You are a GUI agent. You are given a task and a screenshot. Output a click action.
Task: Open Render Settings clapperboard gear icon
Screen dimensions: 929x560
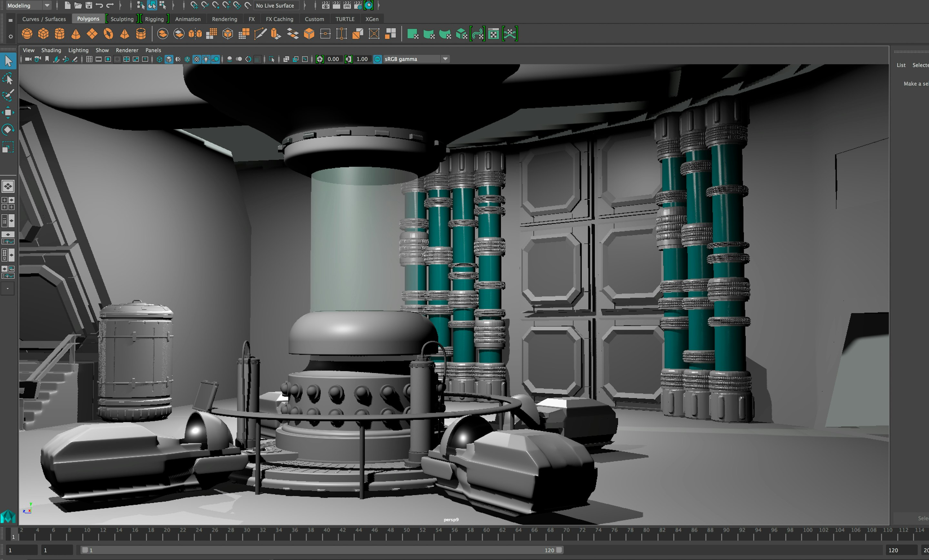tap(357, 5)
